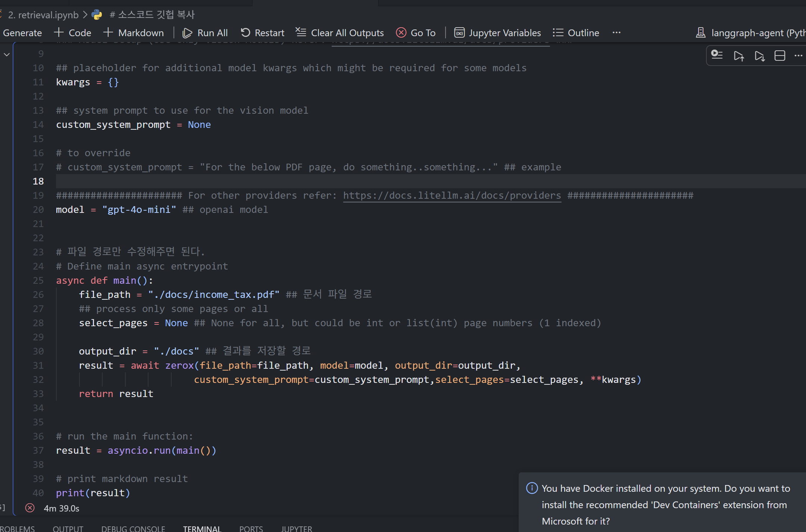This screenshot has width=806, height=532.
Task: Open Jupyter Variables panel
Action: click(x=497, y=33)
